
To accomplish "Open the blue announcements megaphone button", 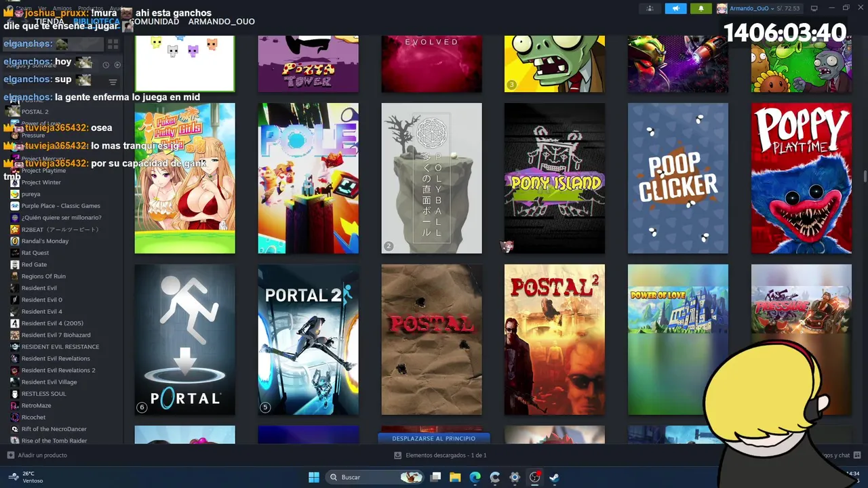I will 675,8.
